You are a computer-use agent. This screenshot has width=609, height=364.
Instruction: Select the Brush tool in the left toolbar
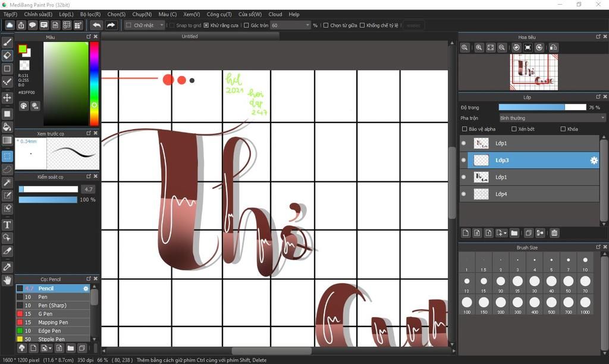[7, 42]
